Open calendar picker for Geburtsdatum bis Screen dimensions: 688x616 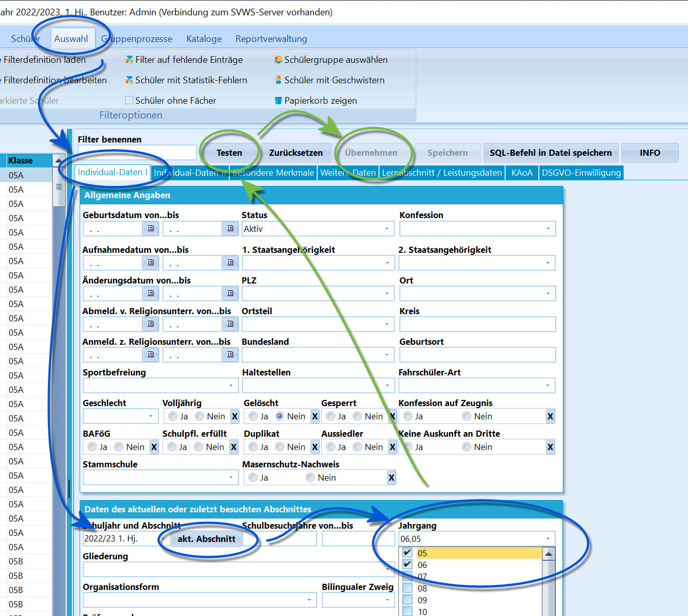point(230,228)
